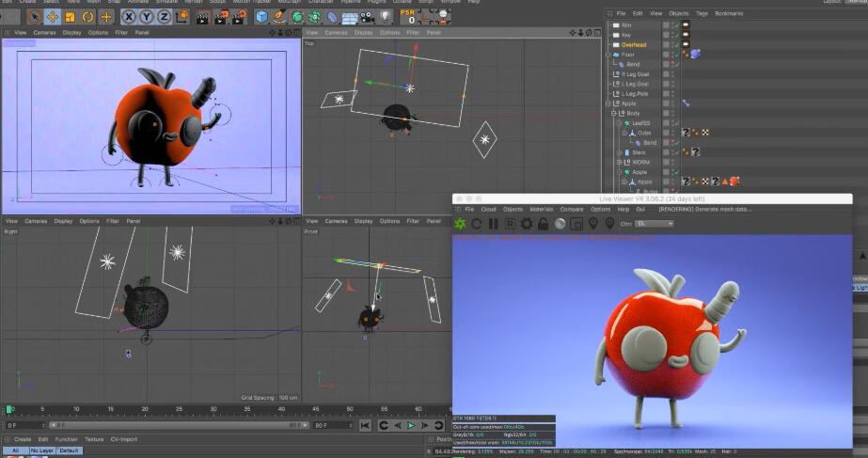Open the spline pen tool icon
Image resolution: width=868 pixels, height=458 pixels.
279,17
